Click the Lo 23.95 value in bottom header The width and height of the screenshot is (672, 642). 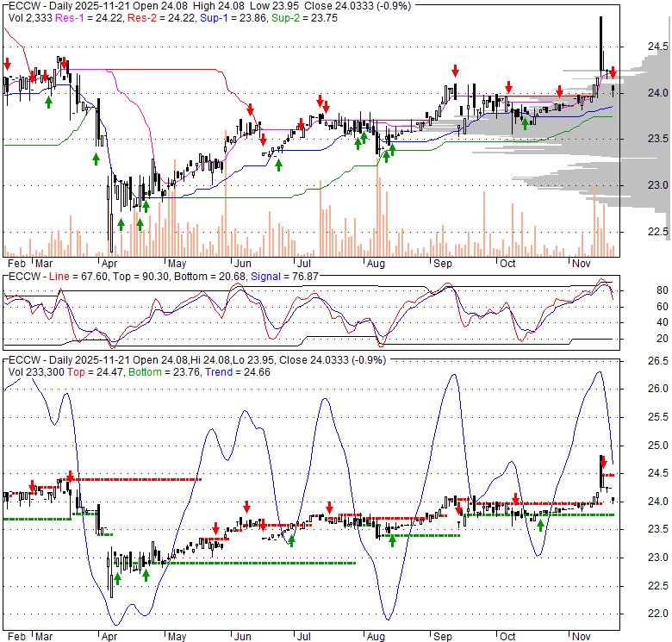pos(252,360)
